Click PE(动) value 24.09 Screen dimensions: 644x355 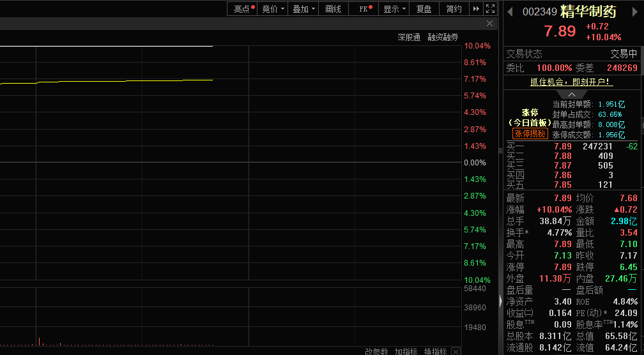(x=626, y=313)
